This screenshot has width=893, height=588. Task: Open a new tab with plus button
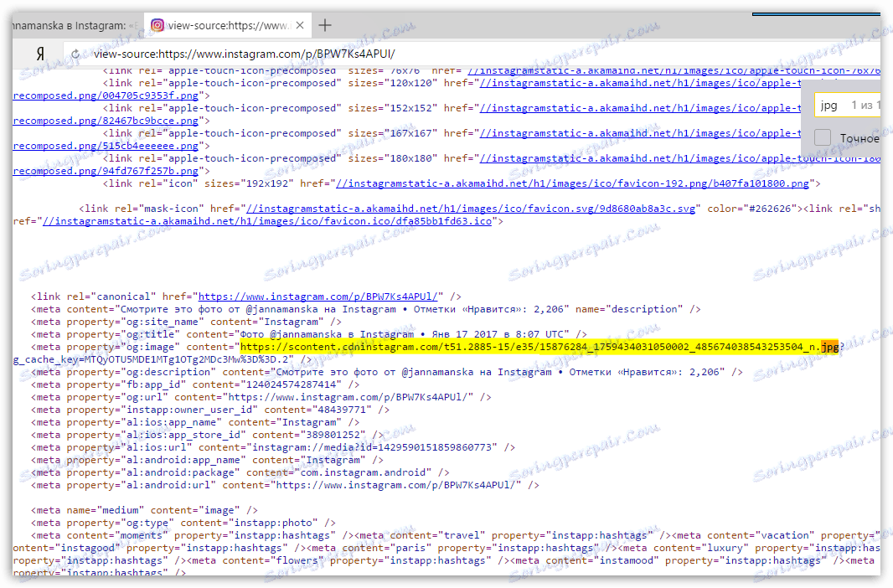click(325, 25)
